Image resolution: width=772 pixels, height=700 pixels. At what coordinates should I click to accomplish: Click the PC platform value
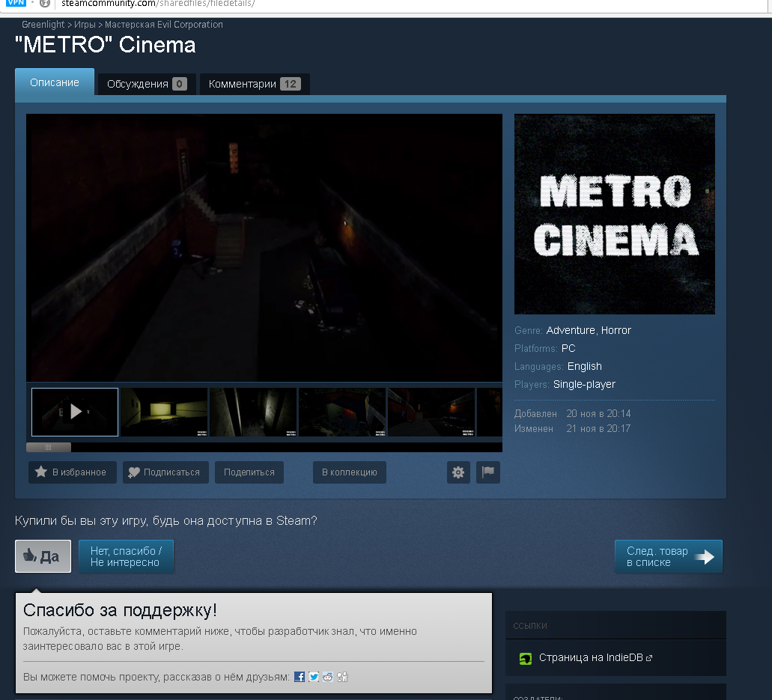click(568, 349)
